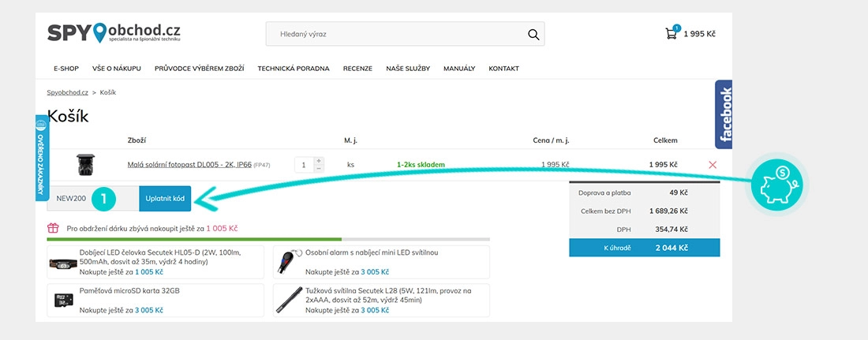868x340 pixels.
Task: Click the LED čelovka headlamp image
Action: point(62,263)
